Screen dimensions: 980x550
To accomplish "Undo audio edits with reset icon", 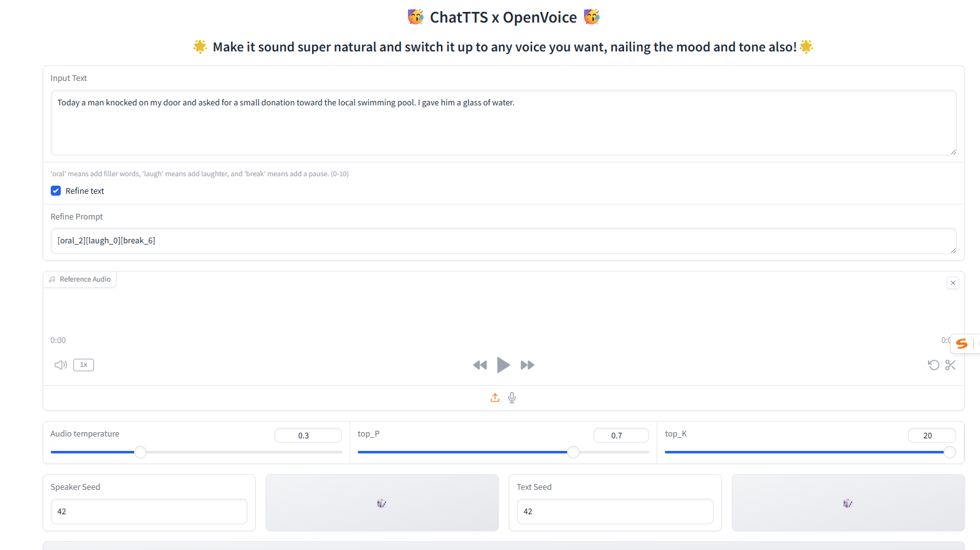I will click(934, 365).
